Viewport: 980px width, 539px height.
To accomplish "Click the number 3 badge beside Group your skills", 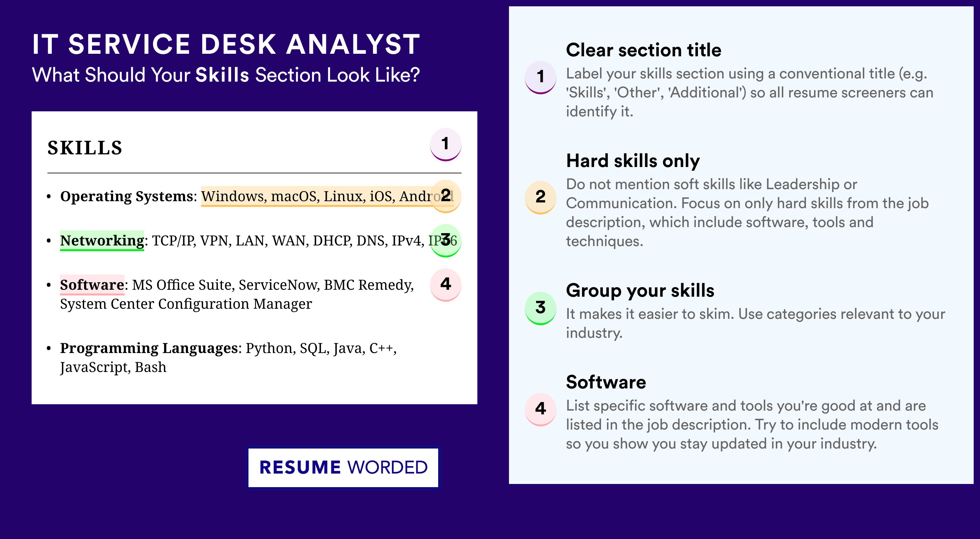I will click(x=541, y=308).
